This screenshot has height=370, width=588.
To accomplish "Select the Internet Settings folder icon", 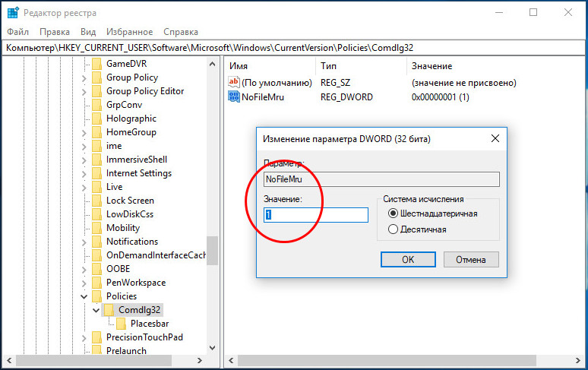I will [96, 173].
